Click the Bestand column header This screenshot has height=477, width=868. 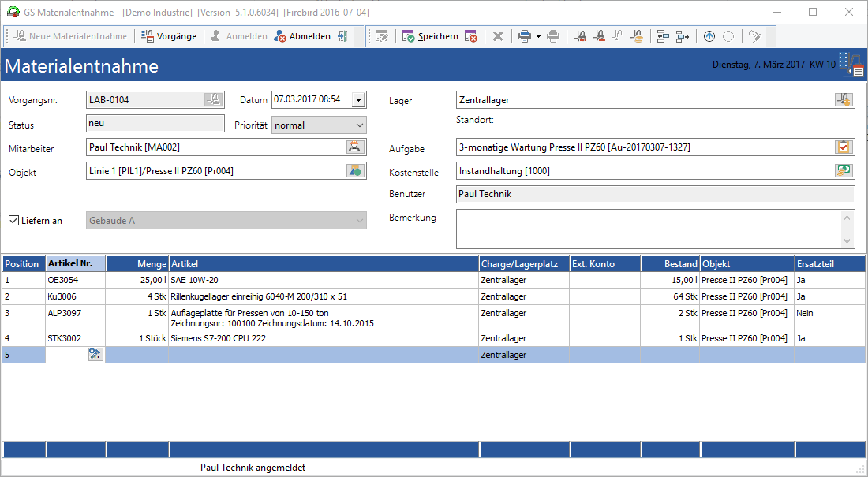click(x=671, y=264)
